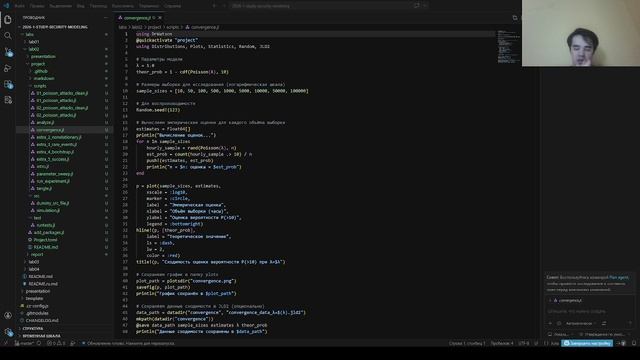Image resolution: width=640 pixels, height=360 pixels.
Task: Expand the presentation folder under lab02
Action: click(x=43, y=56)
